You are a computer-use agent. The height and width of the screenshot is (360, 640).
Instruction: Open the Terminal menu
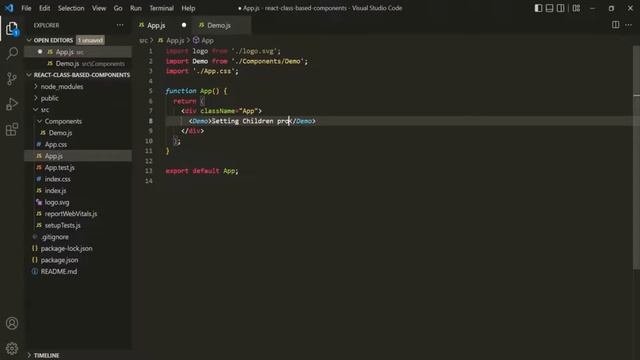(x=161, y=8)
